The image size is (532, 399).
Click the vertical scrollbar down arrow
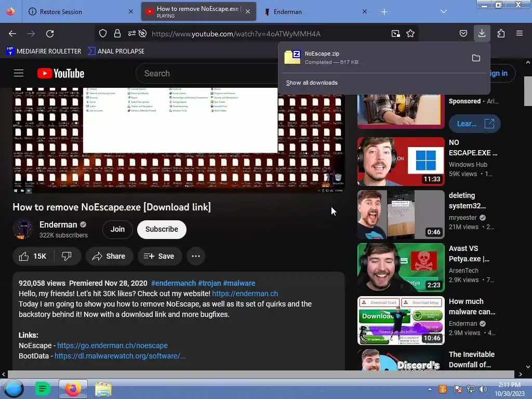click(528, 367)
